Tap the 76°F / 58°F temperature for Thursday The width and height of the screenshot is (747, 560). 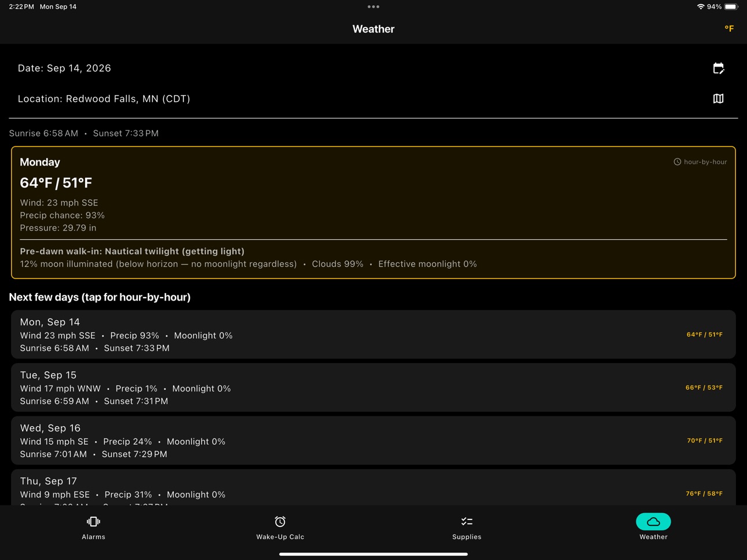[704, 494]
